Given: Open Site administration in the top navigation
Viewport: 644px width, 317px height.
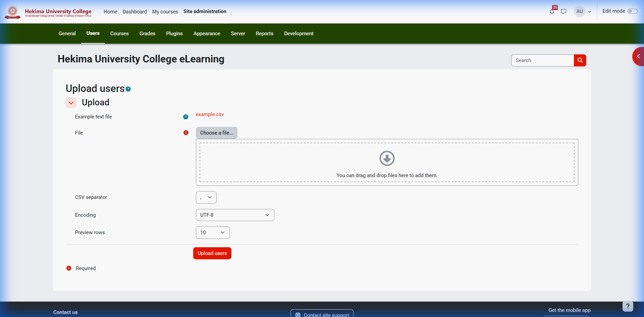Looking at the screenshot, I should pyautogui.click(x=205, y=11).
